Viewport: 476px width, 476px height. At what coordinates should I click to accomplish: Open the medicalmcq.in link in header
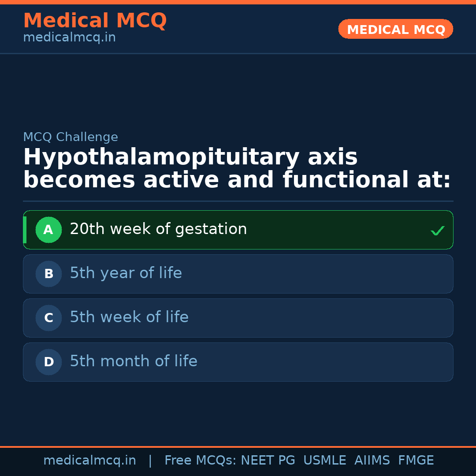point(69,38)
